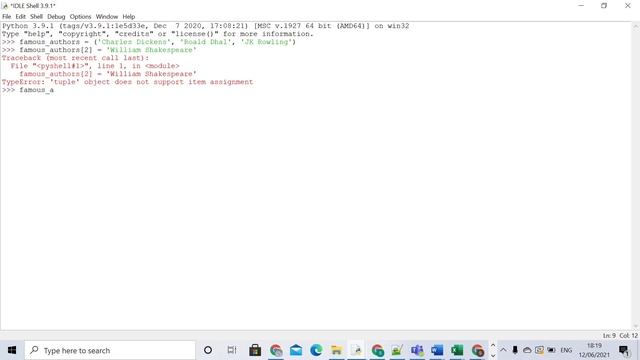Click the current prompt line 'famous_a'
640x360 pixels.
[x=28, y=90]
